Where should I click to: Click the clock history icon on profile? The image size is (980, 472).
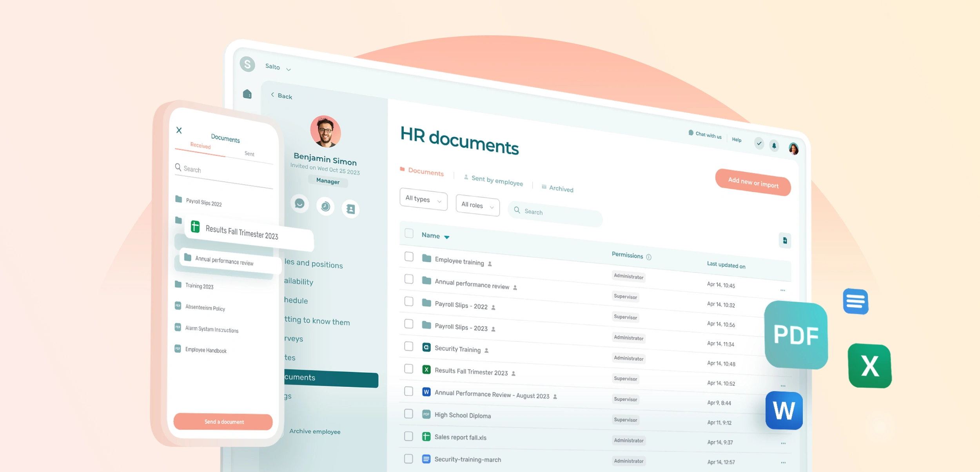pos(325,206)
